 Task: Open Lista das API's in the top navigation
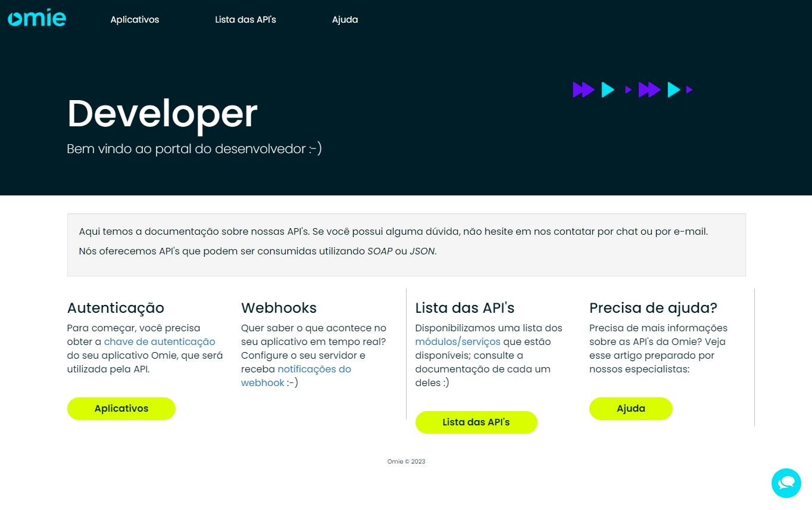tap(246, 20)
